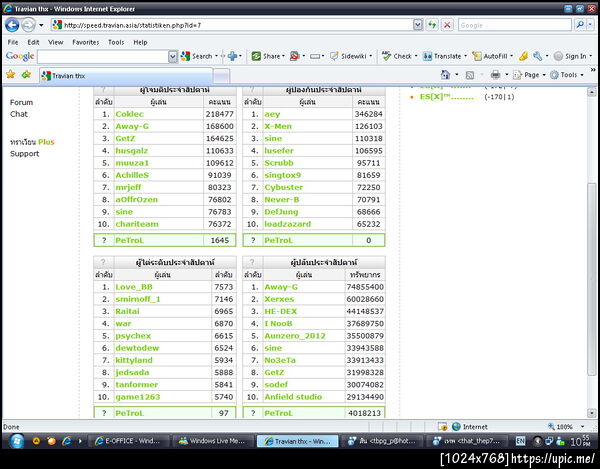This screenshot has width=600, height=469.
Task: Click Add to Favorites star-plus icon
Action: 26,74
